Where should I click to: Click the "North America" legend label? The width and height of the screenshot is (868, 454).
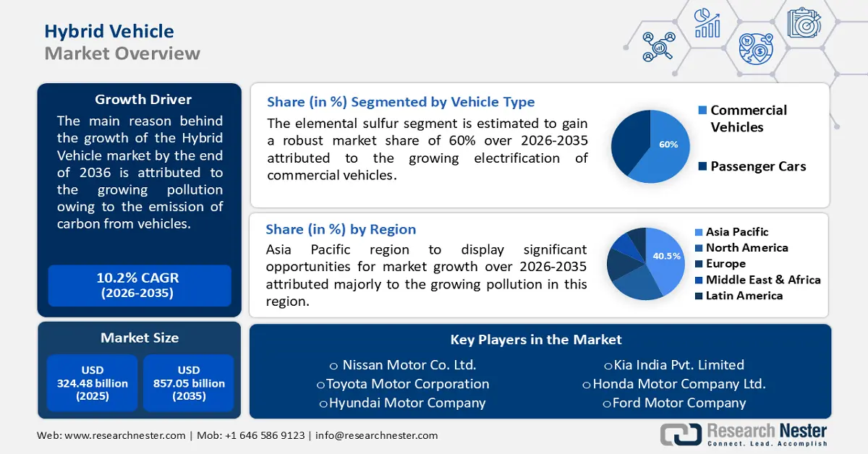(747, 248)
